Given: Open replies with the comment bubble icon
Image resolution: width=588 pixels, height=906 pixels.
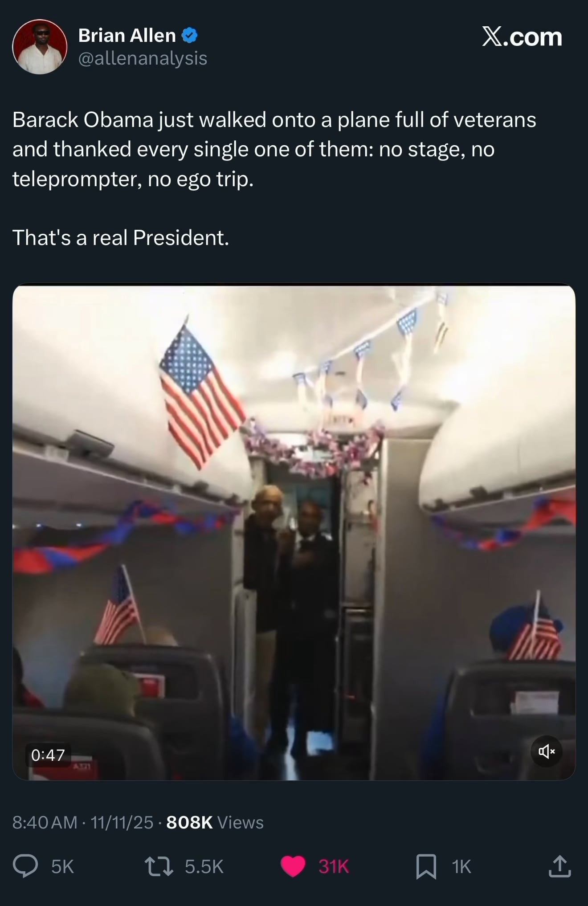Looking at the screenshot, I should [25, 866].
